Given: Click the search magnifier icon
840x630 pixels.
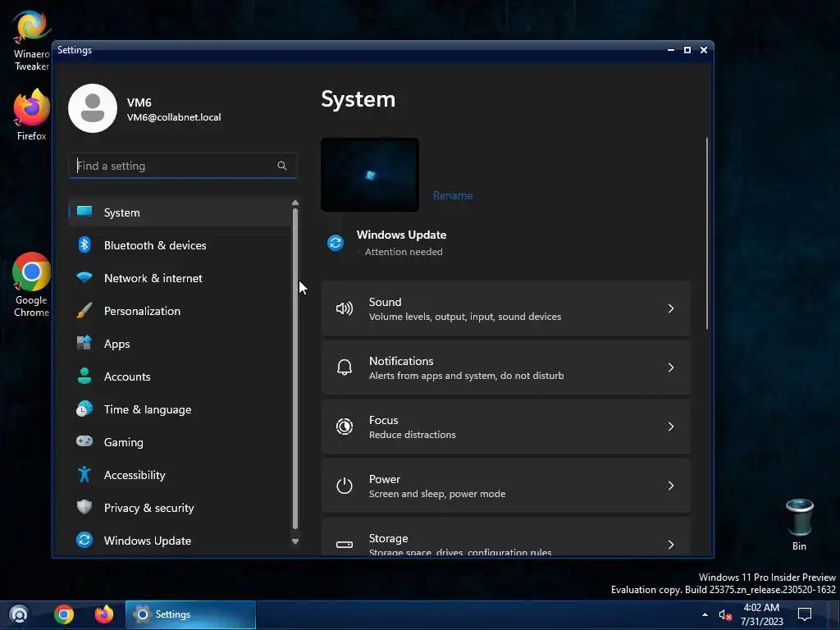Looking at the screenshot, I should [x=282, y=166].
